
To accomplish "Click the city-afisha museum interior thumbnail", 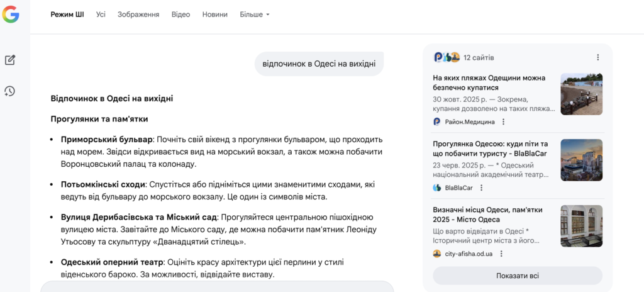I will pos(581,226).
